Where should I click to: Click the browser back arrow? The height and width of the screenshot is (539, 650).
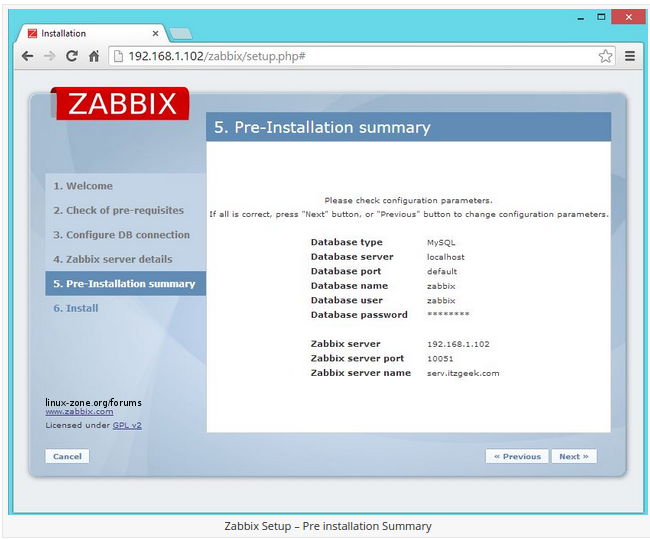point(28,56)
